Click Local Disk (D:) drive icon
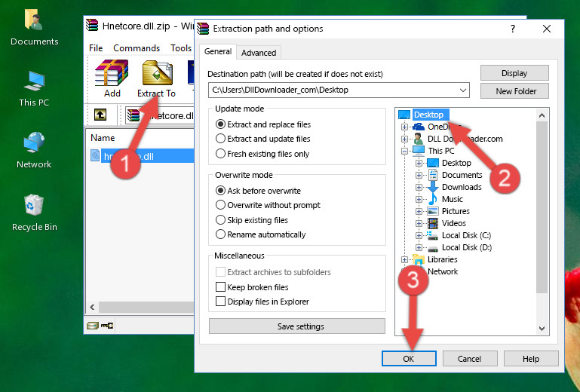580x392 pixels. pos(432,248)
